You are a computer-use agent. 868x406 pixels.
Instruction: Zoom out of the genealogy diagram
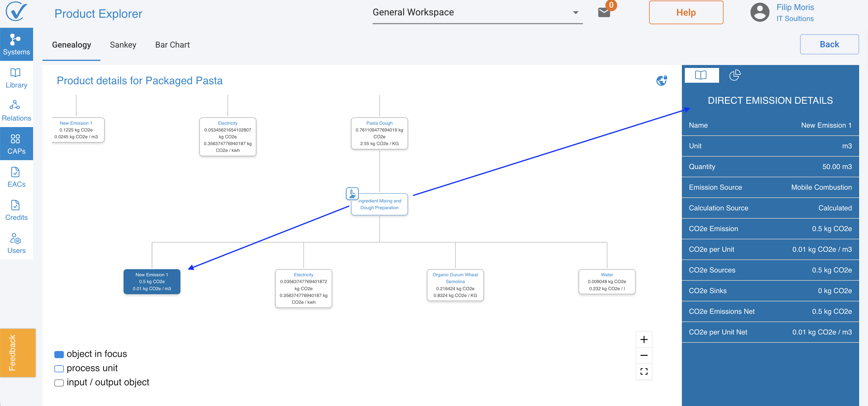coord(643,355)
